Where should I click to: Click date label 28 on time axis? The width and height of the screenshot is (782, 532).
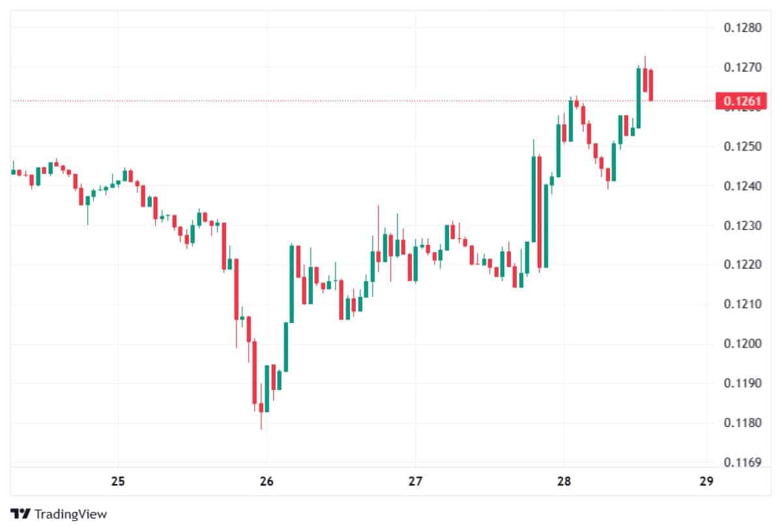click(x=564, y=482)
